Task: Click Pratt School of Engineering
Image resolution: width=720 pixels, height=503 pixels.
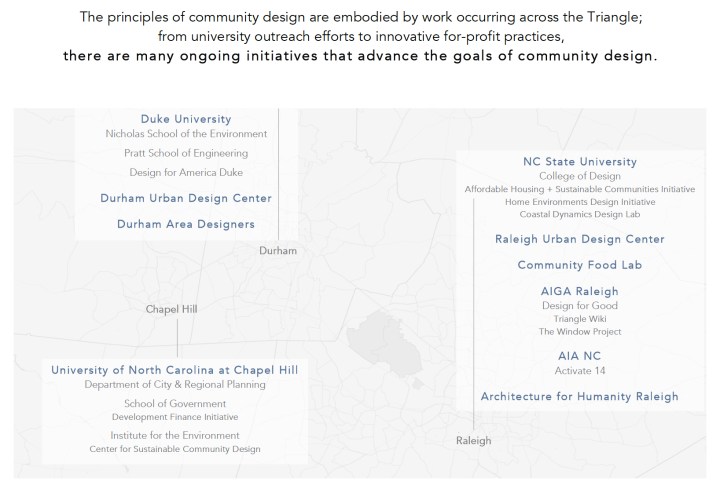Action: pyautogui.click(x=186, y=153)
